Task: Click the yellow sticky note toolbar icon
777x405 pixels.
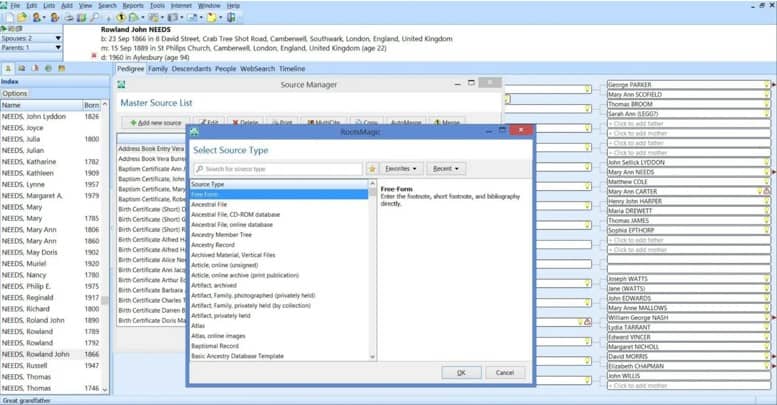Action: 212,17
